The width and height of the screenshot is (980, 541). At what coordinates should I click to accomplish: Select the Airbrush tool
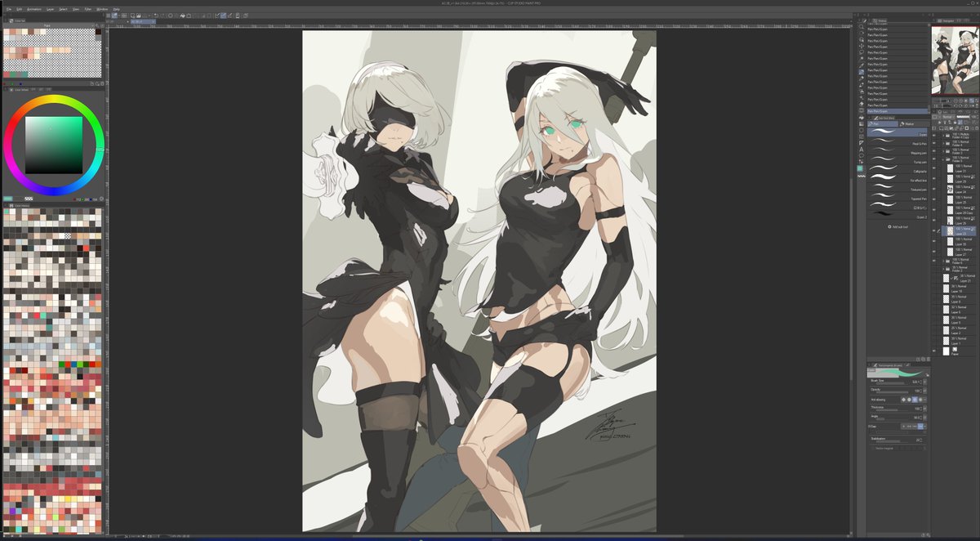click(x=861, y=91)
